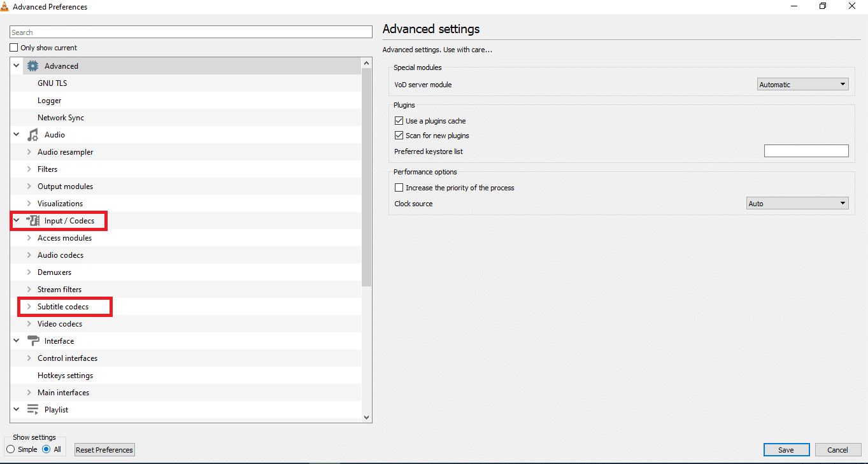Click the tree scrollbar down arrow
The height and width of the screenshot is (464, 868).
point(366,417)
